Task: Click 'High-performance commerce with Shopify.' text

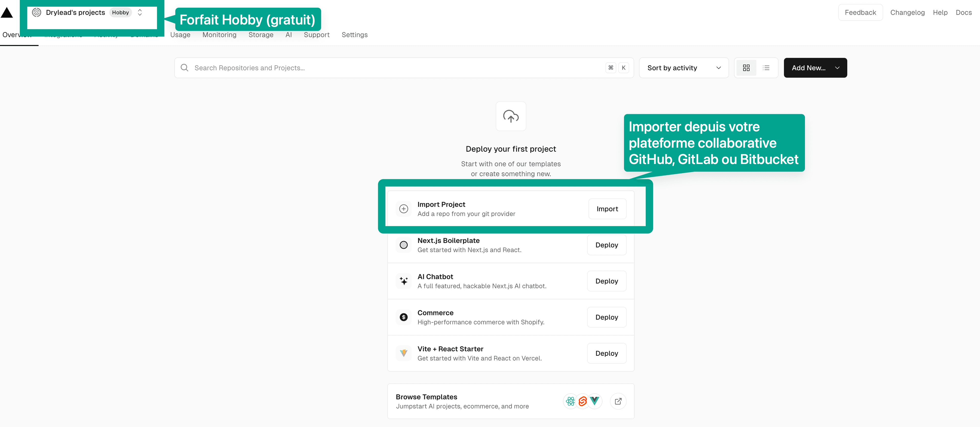Action: click(x=481, y=322)
